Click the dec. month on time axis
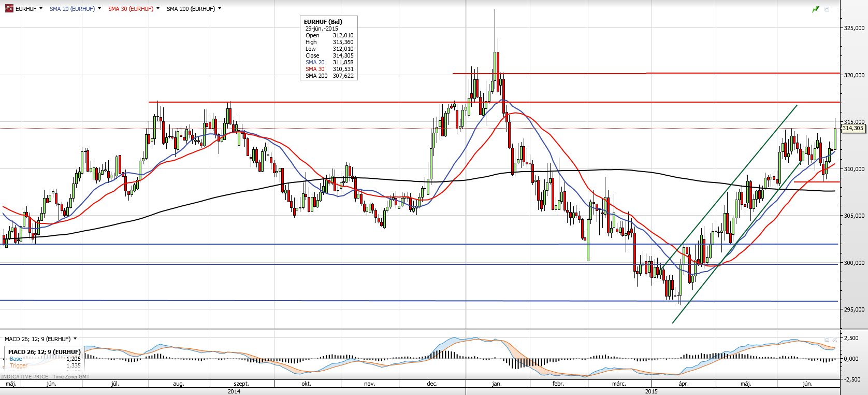This screenshot has width=868, height=395. pos(432,384)
